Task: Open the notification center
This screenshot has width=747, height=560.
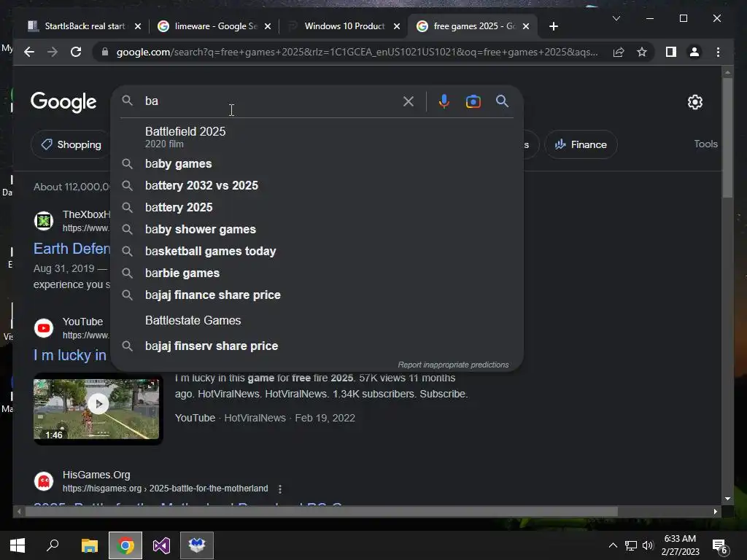Action: pos(719,546)
